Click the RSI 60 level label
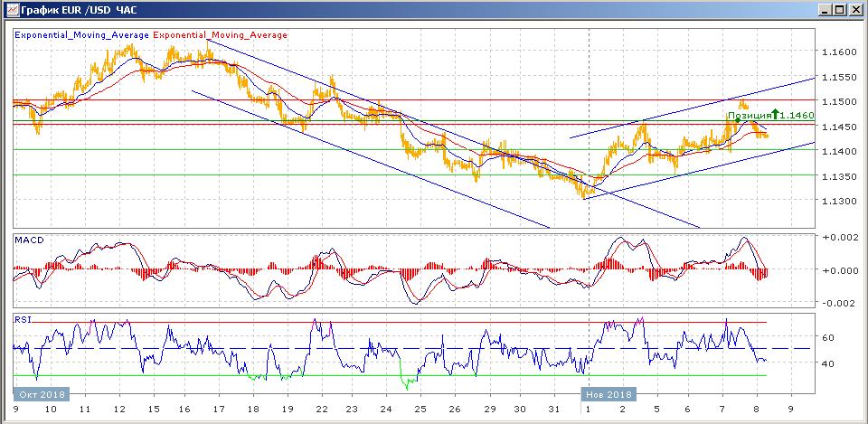Screen dimensions: 868x424 tap(827, 337)
